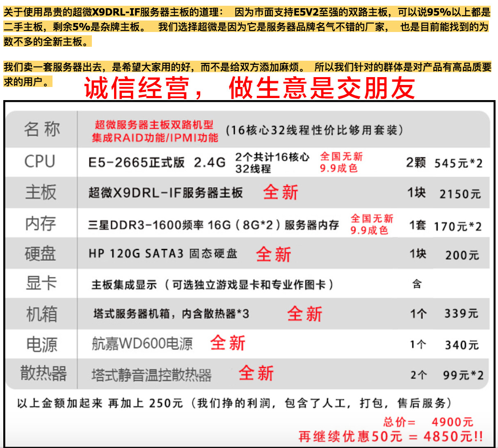Viewport: 498px width, 448px height.
Task: Click the red '全新' beside 航嘉WD600电源
Action: click(x=228, y=343)
